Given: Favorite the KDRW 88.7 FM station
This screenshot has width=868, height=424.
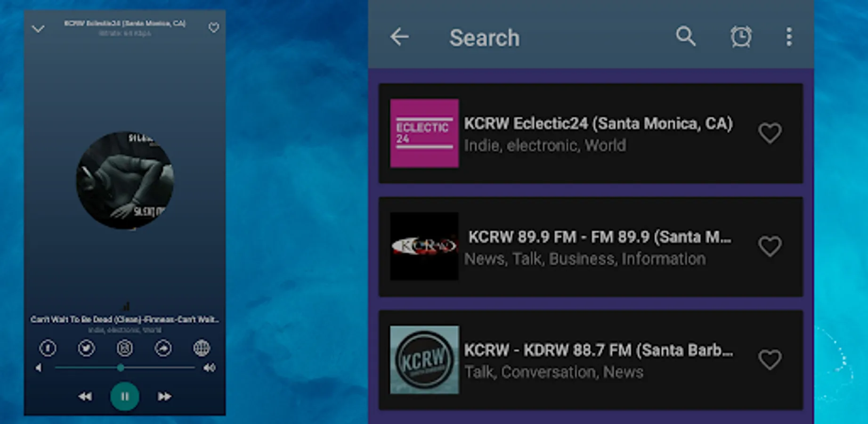Looking at the screenshot, I should tap(770, 360).
